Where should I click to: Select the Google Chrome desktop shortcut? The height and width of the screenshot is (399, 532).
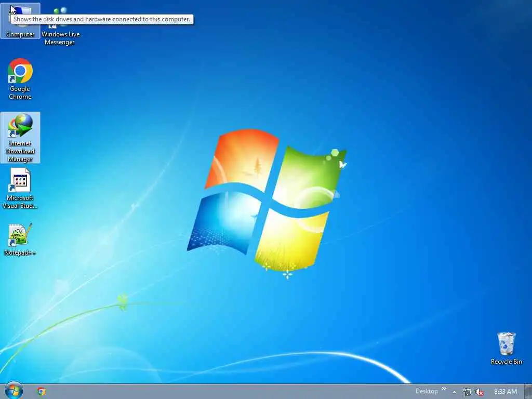(x=20, y=79)
